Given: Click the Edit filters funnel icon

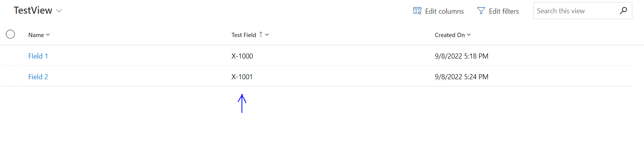Looking at the screenshot, I should click(481, 11).
